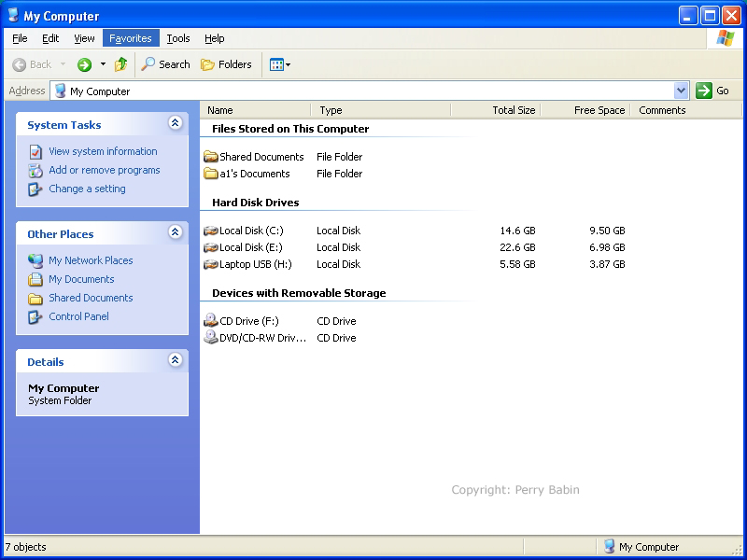
Task: Click the green Forward arrow button
Action: click(84, 64)
